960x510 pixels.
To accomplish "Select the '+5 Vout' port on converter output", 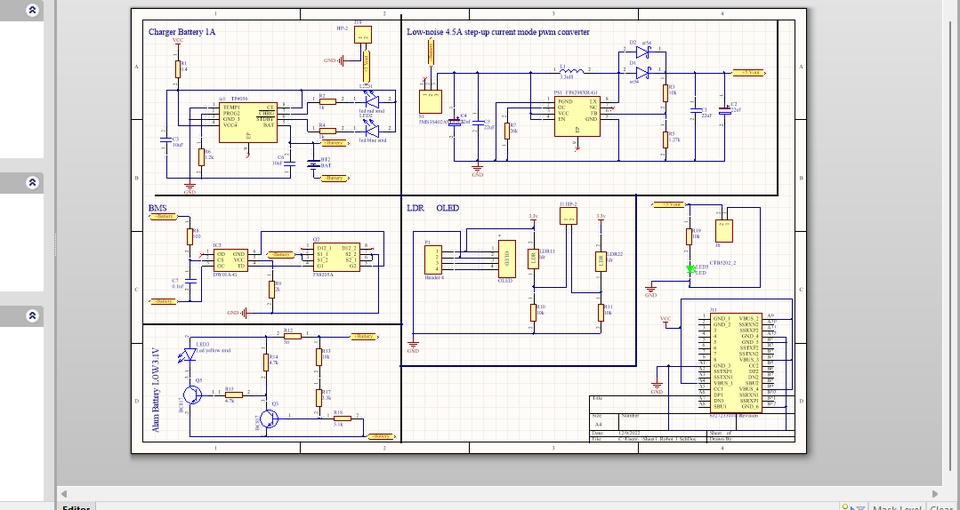I will coord(749,73).
